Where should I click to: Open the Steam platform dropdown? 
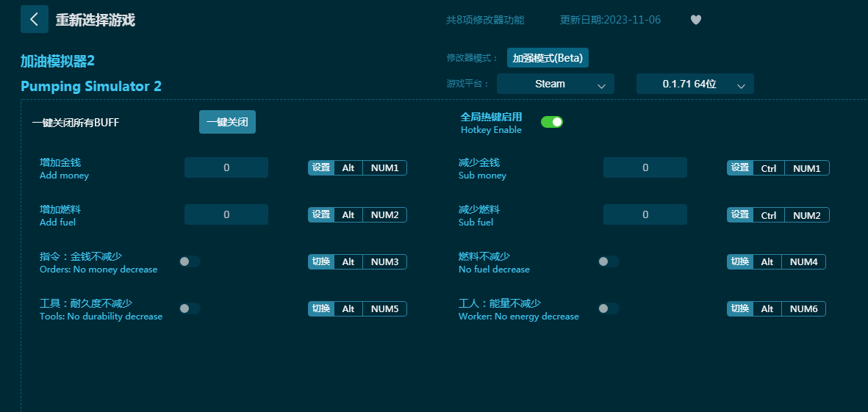point(555,84)
